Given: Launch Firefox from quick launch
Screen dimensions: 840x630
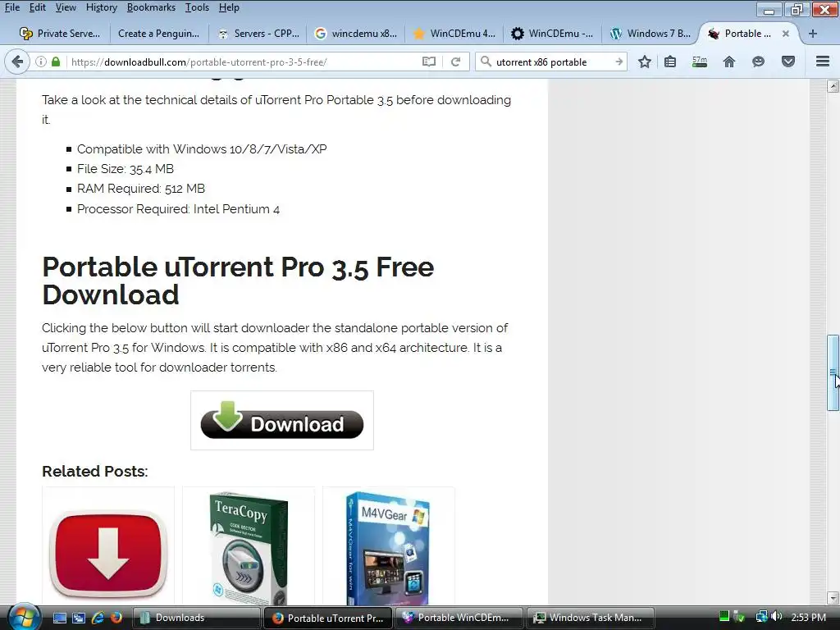Looking at the screenshot, I should pyautogui.click(x=116, y=618).
